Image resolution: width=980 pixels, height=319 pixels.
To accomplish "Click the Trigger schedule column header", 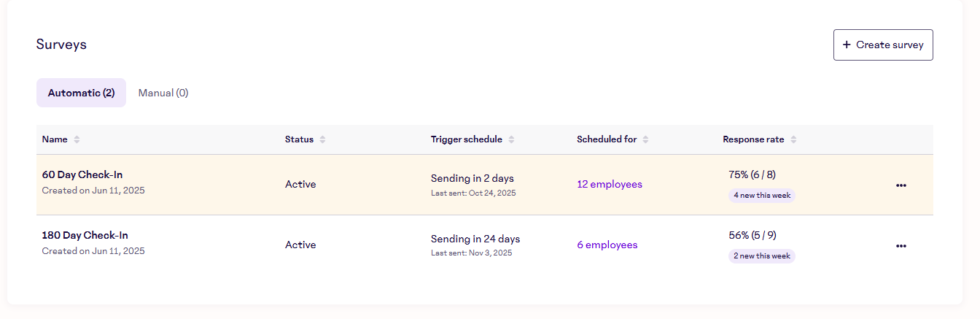I will pyautogui.click(x=466, y=139).
